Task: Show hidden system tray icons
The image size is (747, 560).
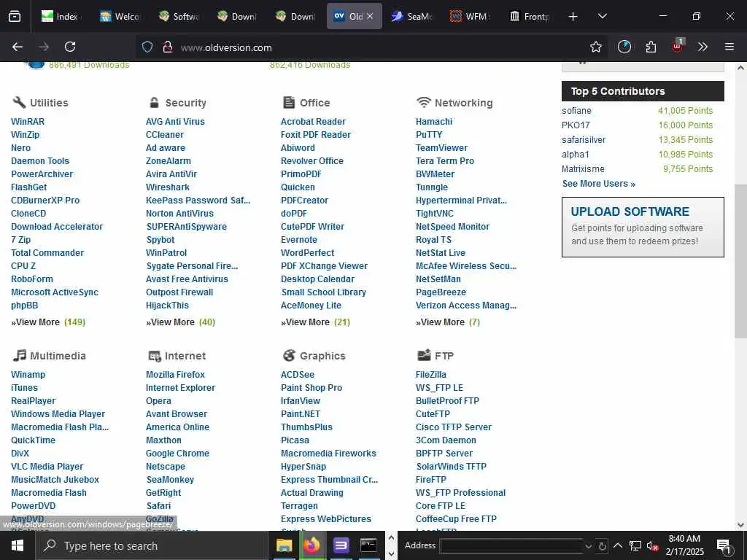Action: coord(617,545)
